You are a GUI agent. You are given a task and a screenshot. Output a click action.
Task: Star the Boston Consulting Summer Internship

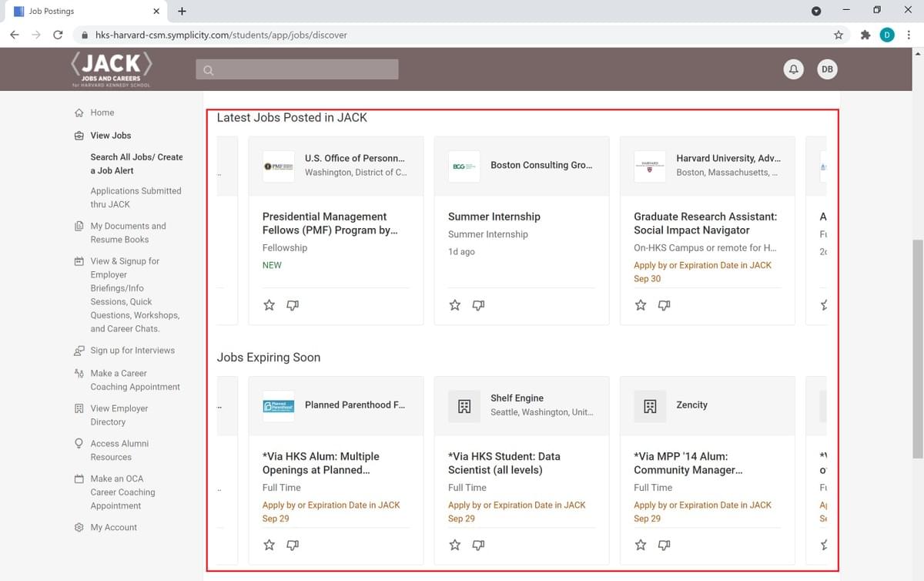(455, 305)
